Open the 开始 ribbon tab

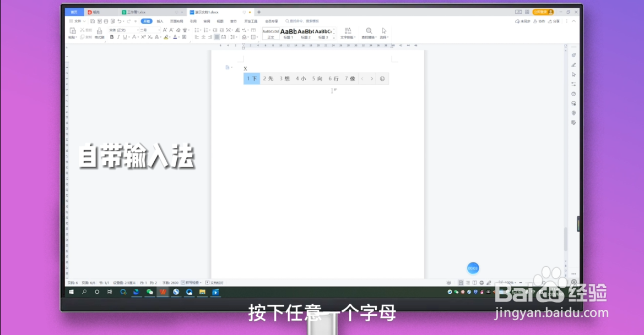pyautogui.click(x=147, y=21)
